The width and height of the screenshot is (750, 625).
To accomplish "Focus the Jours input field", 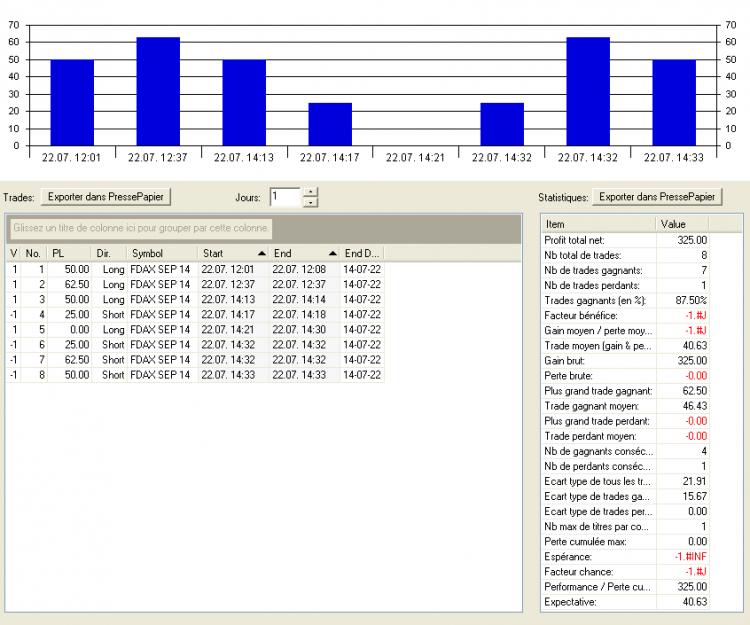I will [285, 197].
